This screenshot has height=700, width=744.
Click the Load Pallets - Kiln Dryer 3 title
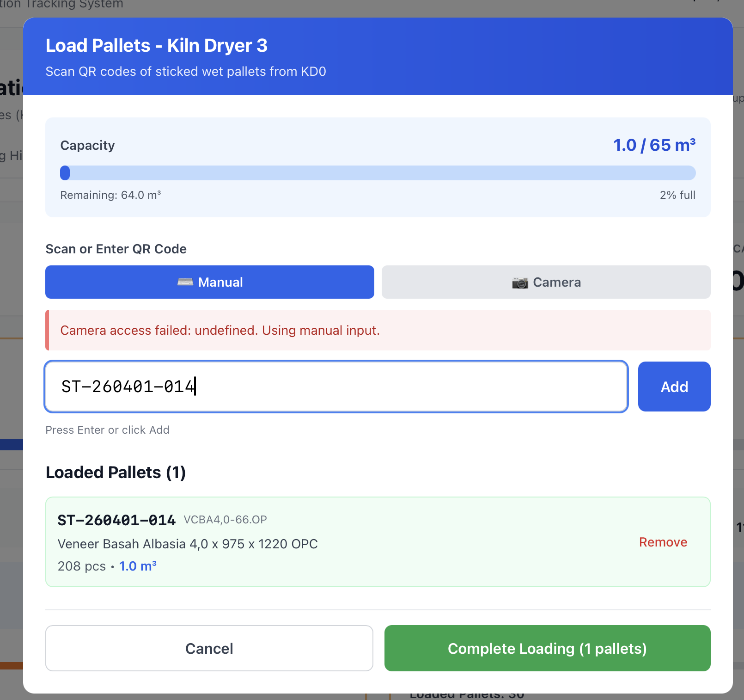click(156, 46)
